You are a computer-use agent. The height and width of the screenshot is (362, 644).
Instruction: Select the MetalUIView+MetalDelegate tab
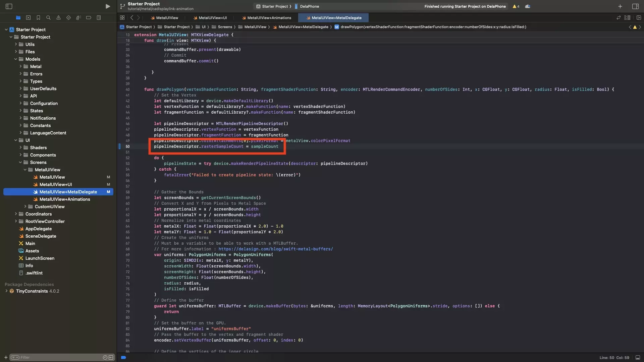click(333, 18)
